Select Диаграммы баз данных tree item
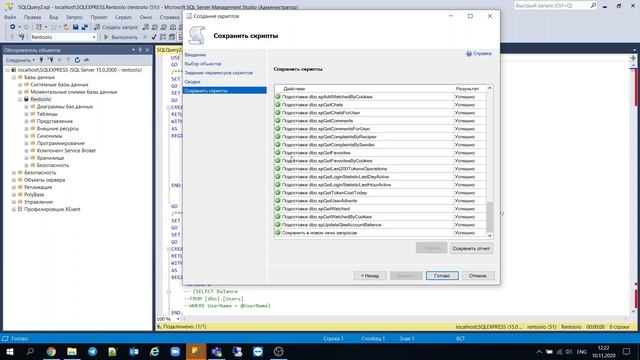Image resolution: width=640 pixels, height=360 pixels. click(x=64, y=107)
